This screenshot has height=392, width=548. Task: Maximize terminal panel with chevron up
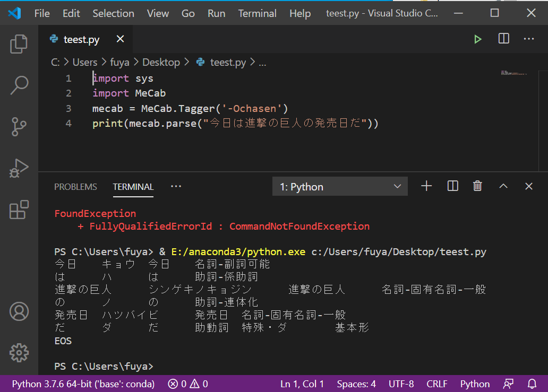coord(503,186)
